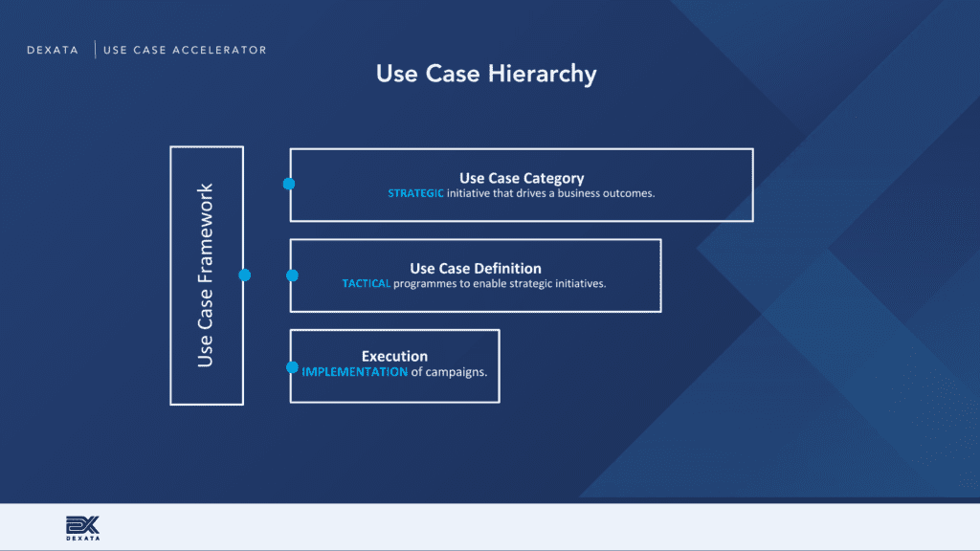Image resolution: width=980 pixels, height=551 pixels.
Task: Click the blue dot on Use Case Category box
Action: point(289,184)
